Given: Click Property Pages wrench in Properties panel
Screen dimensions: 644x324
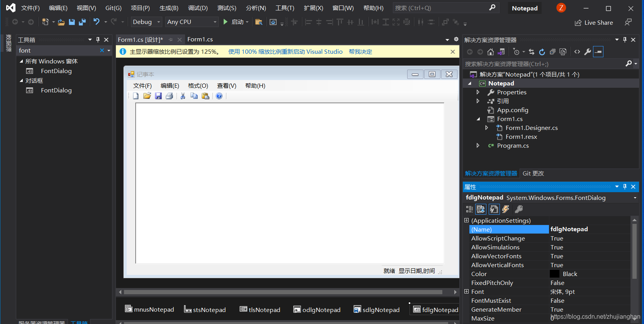Looking at the screenshot, I should tap(519, 209).
